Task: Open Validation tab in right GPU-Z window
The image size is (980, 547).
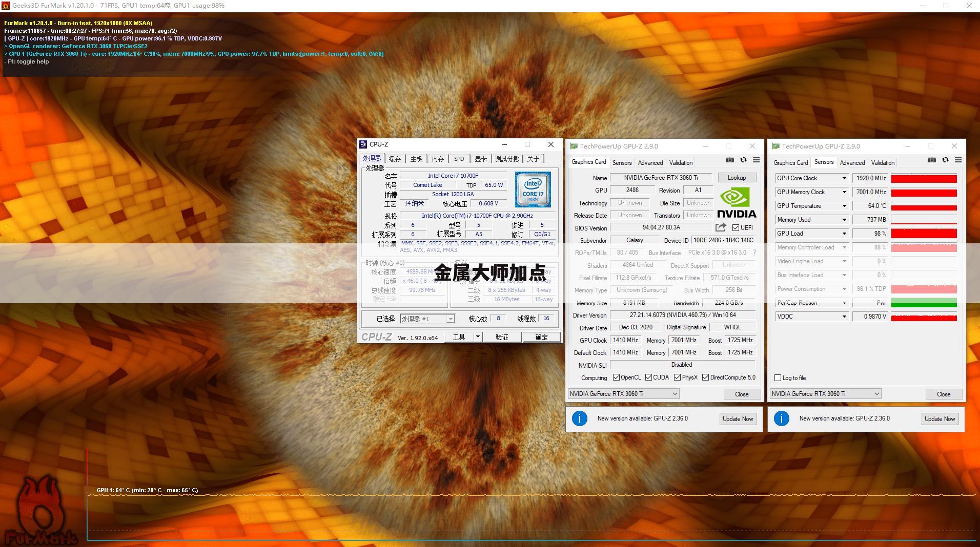Action: 883,163
